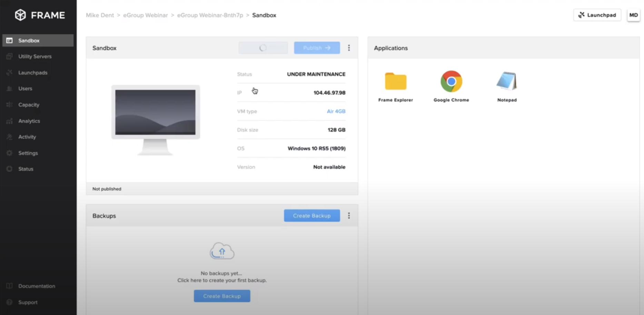Click the Applications panel heading
The width and height of the screenshot is (644, 315).
(x=391, y=48)
